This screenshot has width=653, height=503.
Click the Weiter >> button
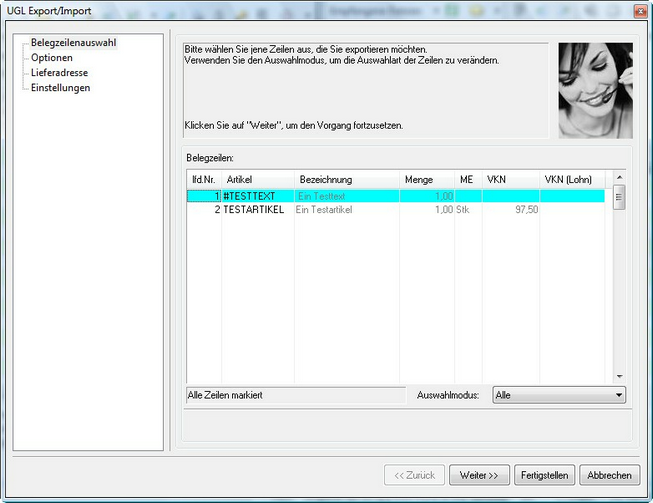pos(479,475)
